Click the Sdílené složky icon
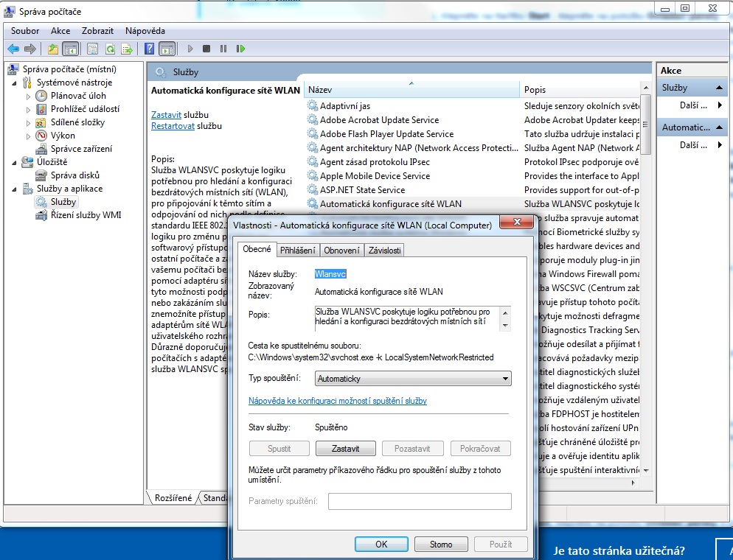 point(41,122)
